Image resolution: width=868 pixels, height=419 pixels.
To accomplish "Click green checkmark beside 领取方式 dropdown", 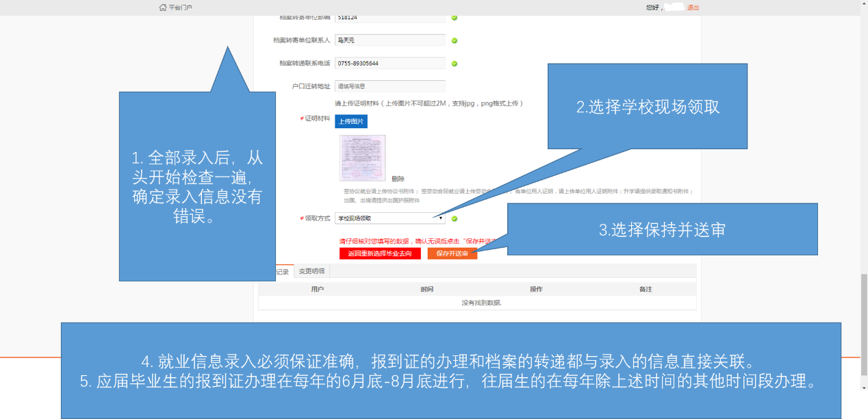I will click(x=455, y=218).
